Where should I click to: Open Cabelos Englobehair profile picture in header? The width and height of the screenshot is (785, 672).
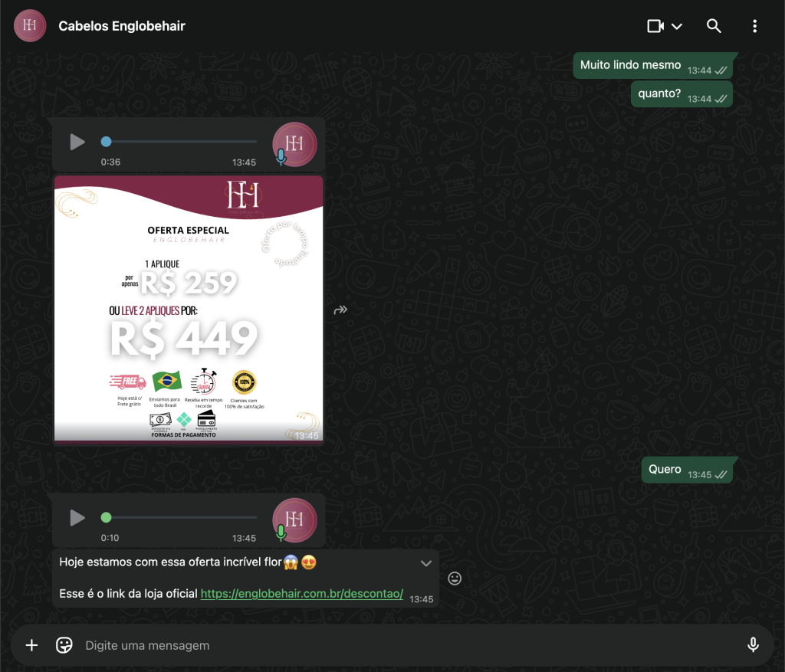pos(30,26)
